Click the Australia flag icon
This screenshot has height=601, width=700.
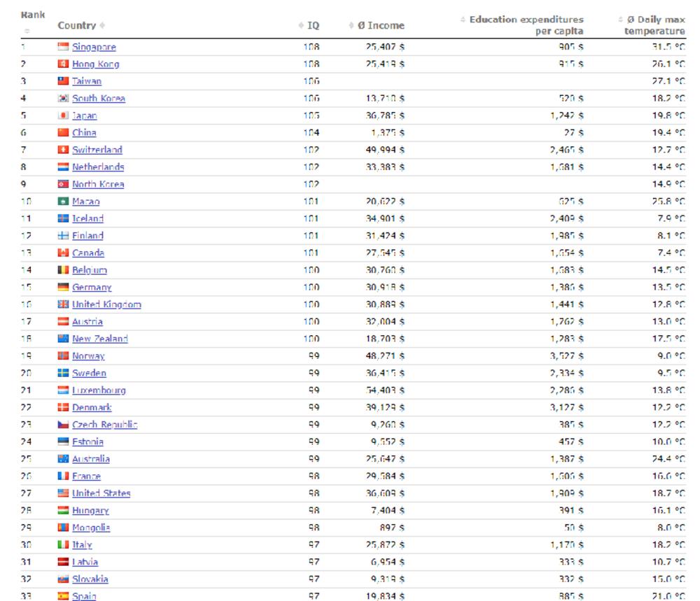click(64, 459)
